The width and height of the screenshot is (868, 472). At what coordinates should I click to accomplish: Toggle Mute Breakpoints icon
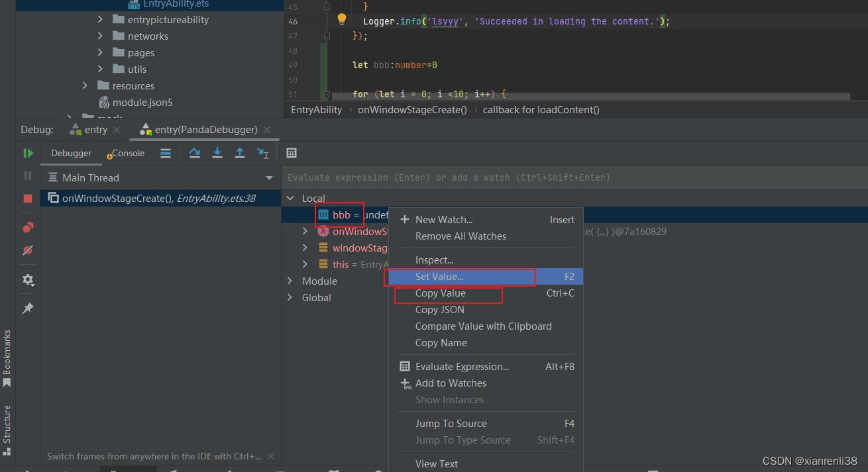tap(28, 250)
